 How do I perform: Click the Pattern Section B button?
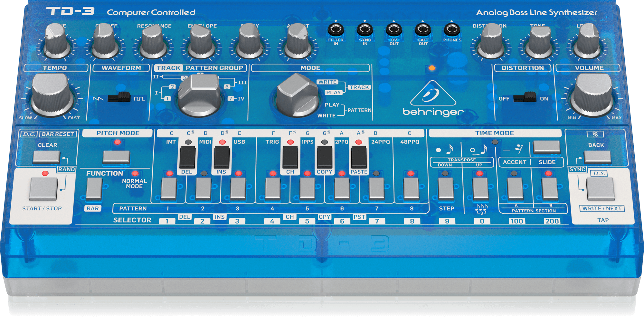550,189
